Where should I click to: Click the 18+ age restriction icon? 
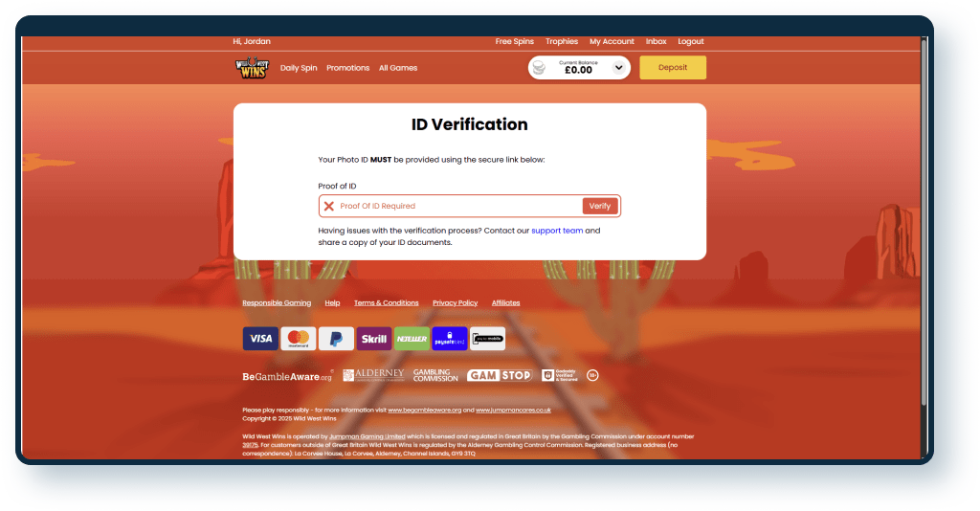click(592, 375)
